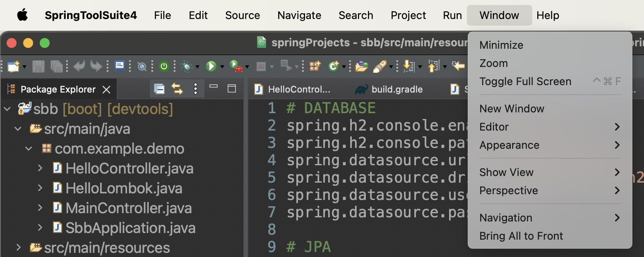Open the Help menu in menu bar

click(x=548, y=15)
